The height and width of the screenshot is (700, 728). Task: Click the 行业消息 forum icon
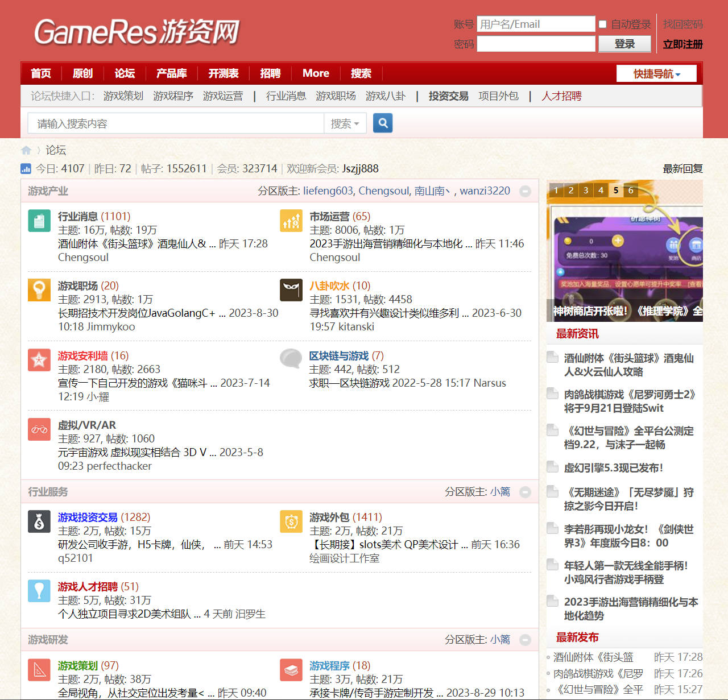coord(39,221)
